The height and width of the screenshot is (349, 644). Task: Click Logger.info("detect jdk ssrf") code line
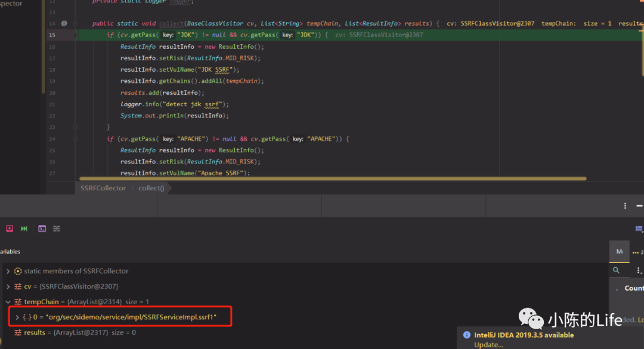click(x=175, y=104)
